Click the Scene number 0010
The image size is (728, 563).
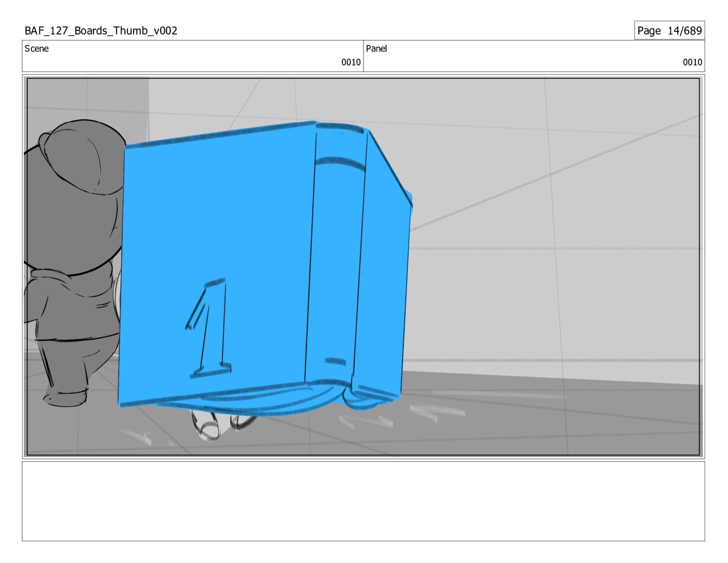pos(351,62)
